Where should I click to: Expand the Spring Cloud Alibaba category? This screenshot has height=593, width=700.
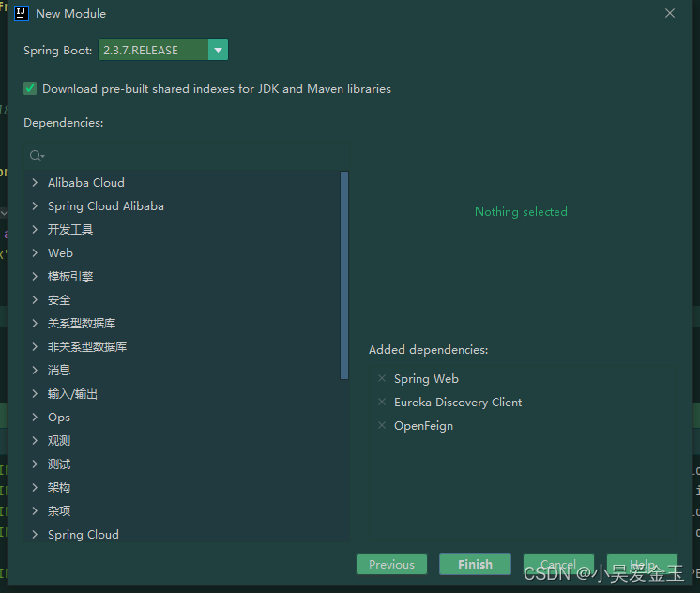[35, 205]
